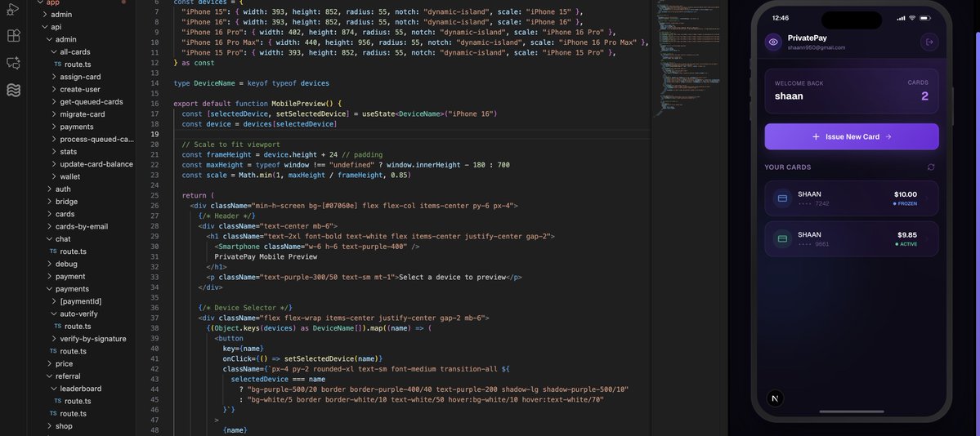The image size is (980, 436).
Task: Open the active SHAAN card $9.85
Action: pos(851,238)
